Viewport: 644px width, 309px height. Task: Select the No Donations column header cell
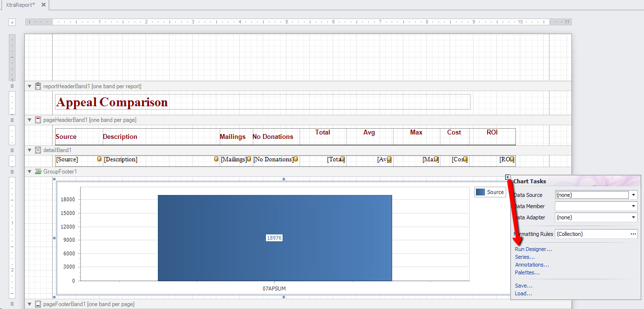(x=276, y=136)
